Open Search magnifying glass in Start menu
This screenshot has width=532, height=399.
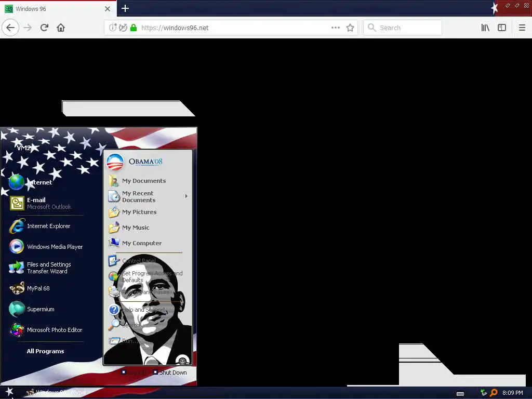113,325
